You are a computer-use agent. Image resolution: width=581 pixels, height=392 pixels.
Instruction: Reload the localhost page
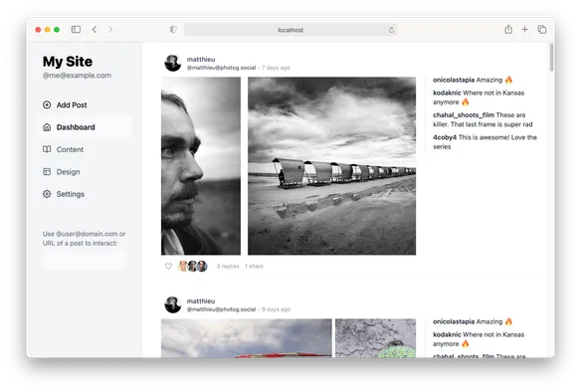click(x=391, y=30)
